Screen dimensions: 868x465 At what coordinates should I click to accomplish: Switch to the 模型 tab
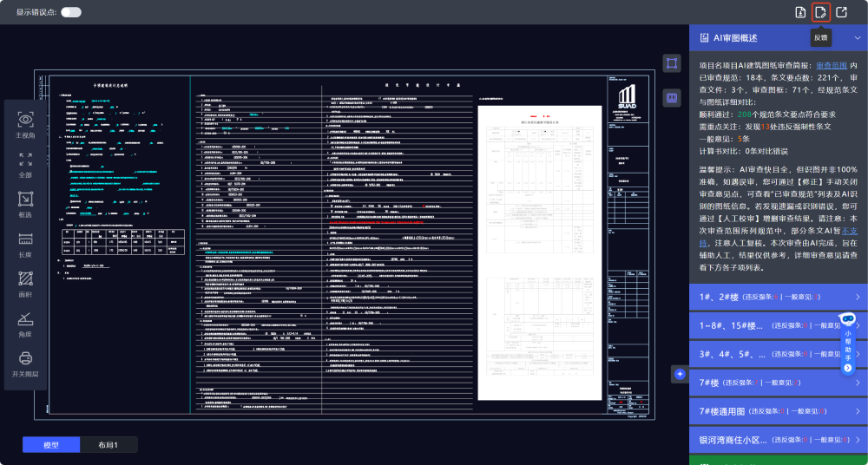(51, 445)
